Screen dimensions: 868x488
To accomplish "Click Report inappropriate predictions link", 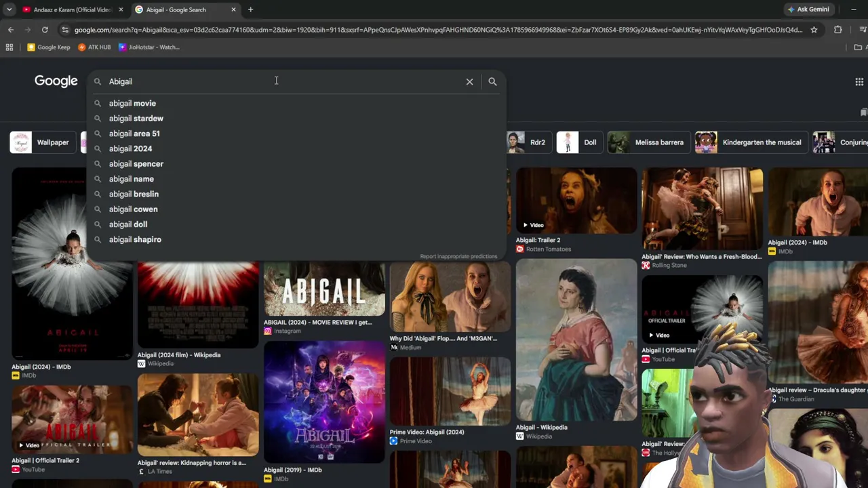I will coord(458,256).
